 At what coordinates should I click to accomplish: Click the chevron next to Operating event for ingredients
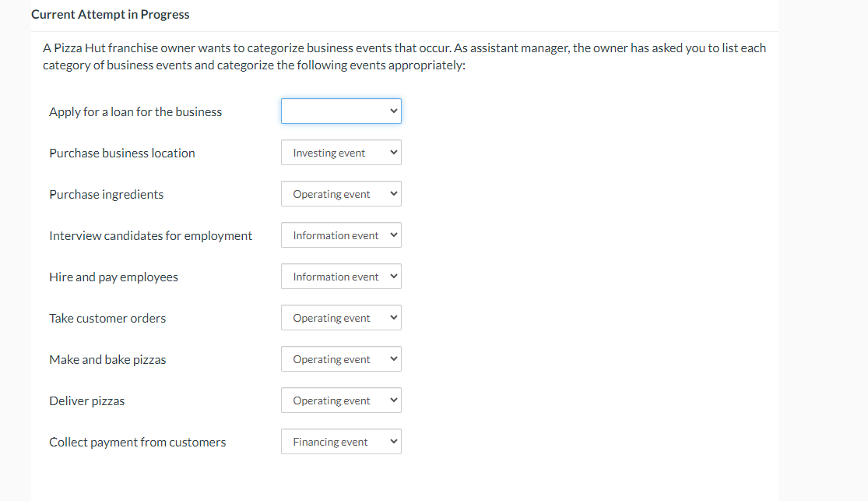point(393,193)
